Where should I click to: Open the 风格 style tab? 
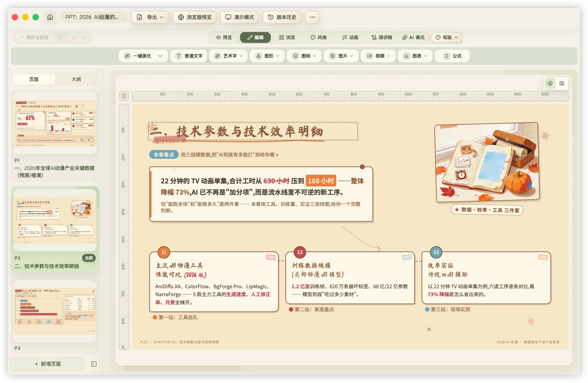coord(319,37)
